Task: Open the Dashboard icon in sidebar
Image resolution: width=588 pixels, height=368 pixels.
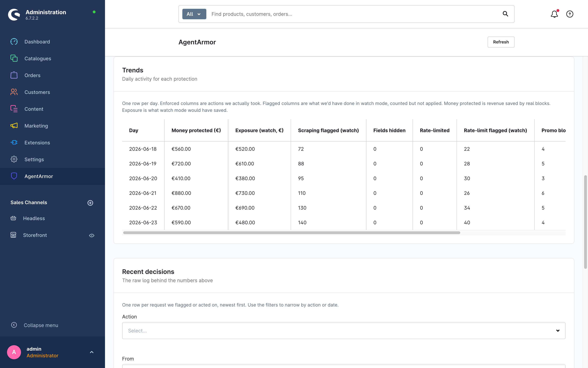Action: click(14, 42)
